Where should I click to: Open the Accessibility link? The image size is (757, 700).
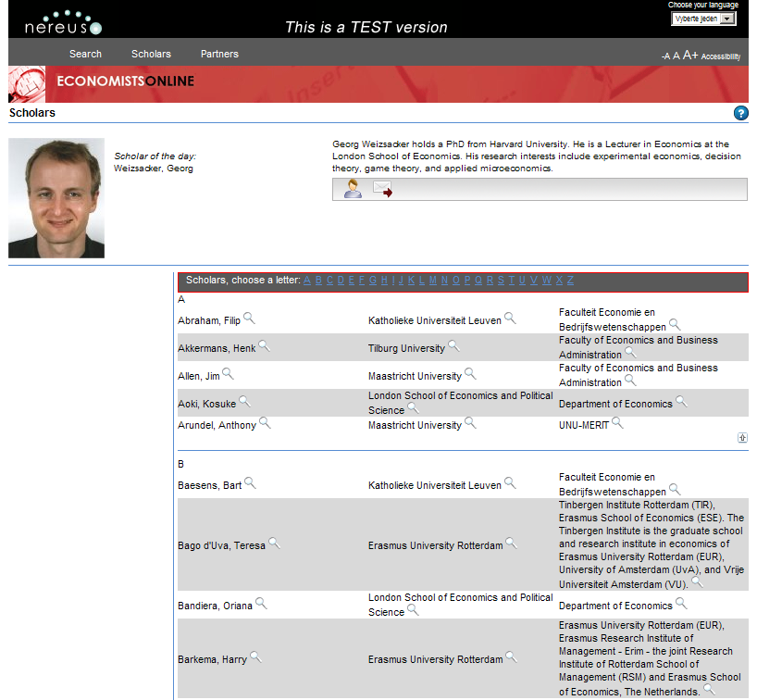[721, 56]
